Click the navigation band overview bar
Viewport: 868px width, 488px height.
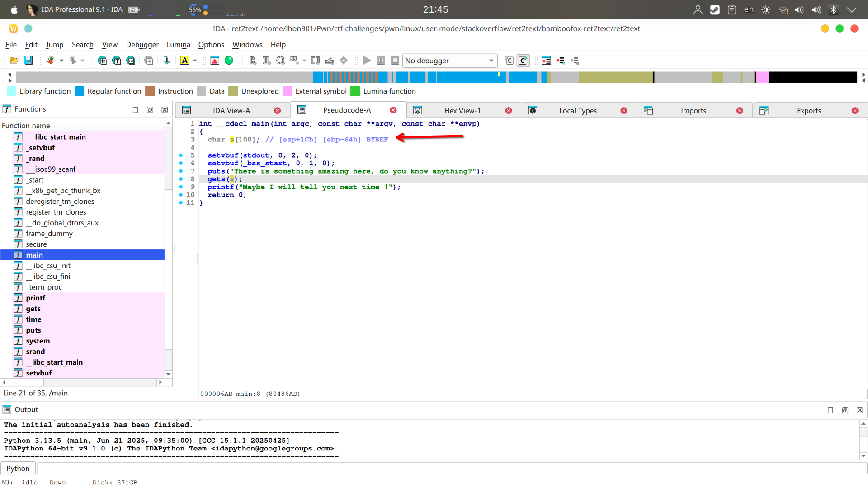(x=436, y=77)
